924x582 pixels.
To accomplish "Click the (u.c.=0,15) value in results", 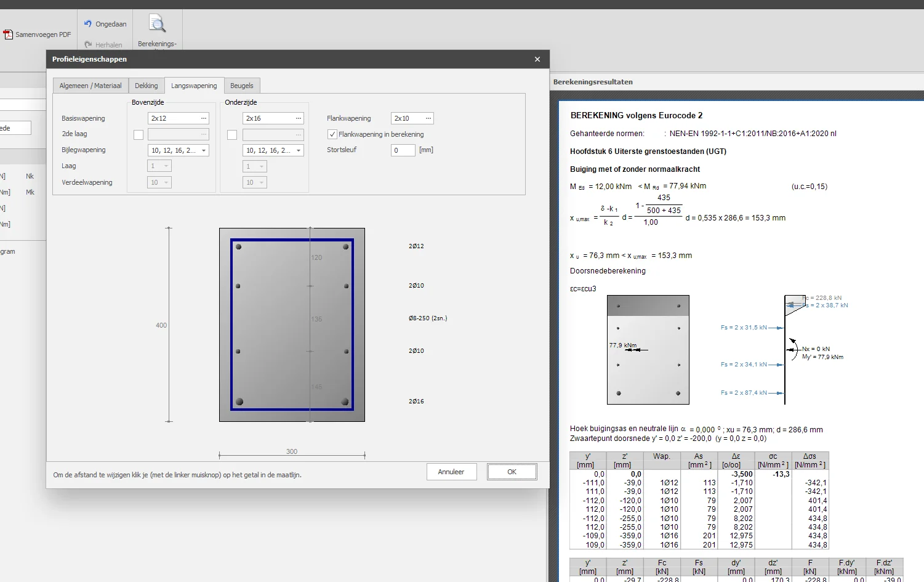I will click(x=810, y=187).
